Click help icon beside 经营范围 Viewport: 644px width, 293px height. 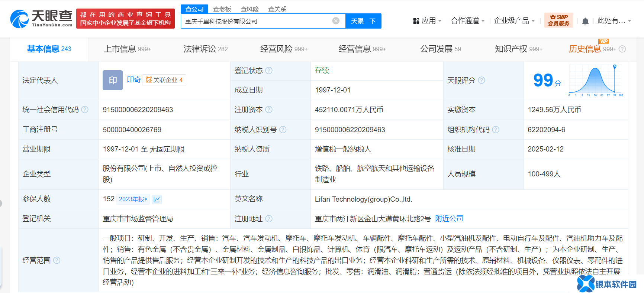pos(57,260)
